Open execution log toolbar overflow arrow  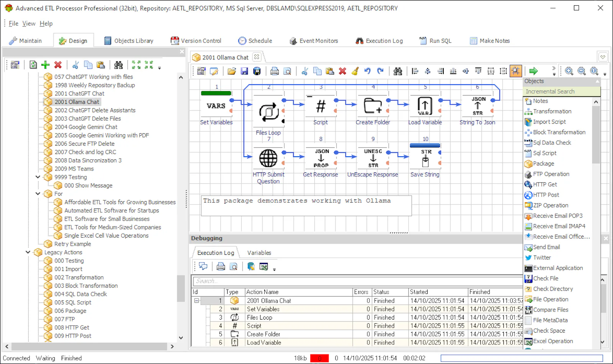pos(274,269)
